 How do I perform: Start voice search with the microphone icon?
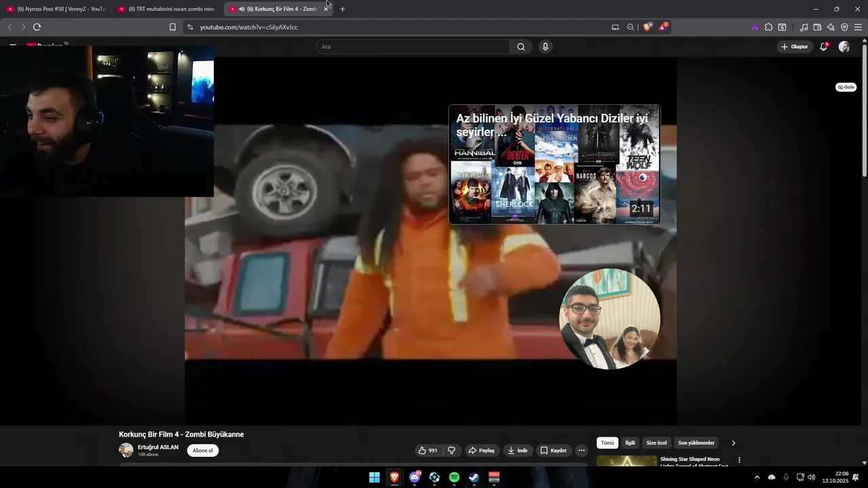click(x=545, y=47)
